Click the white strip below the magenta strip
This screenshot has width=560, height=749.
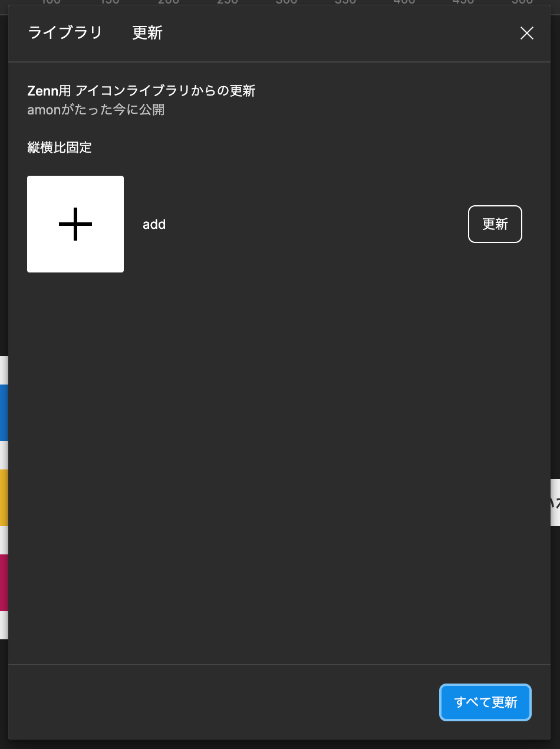(4, 625)
